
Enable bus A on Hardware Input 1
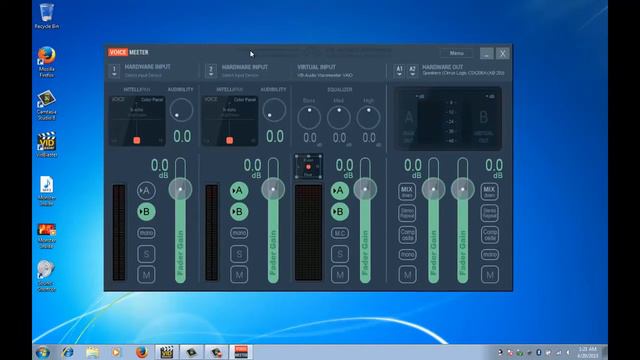pos(146,191)
